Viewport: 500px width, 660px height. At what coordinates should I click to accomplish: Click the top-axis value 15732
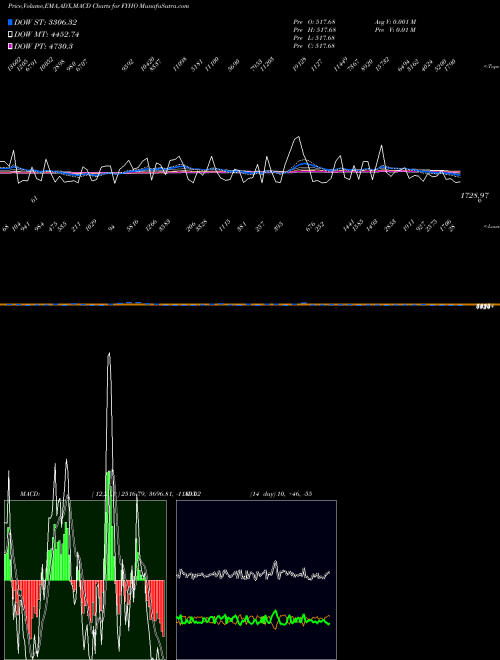(382, 65)
